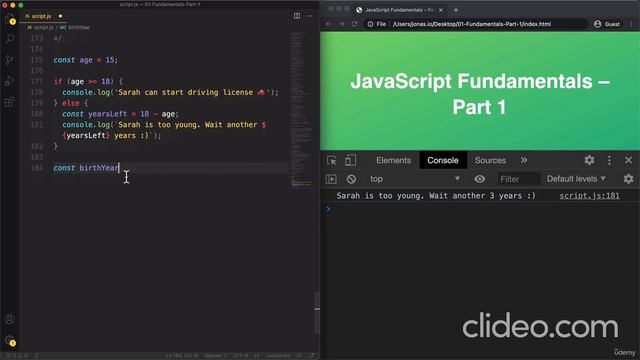Click the code minimap in the editor
Screen dimensions: 640x360
[301, 110]
